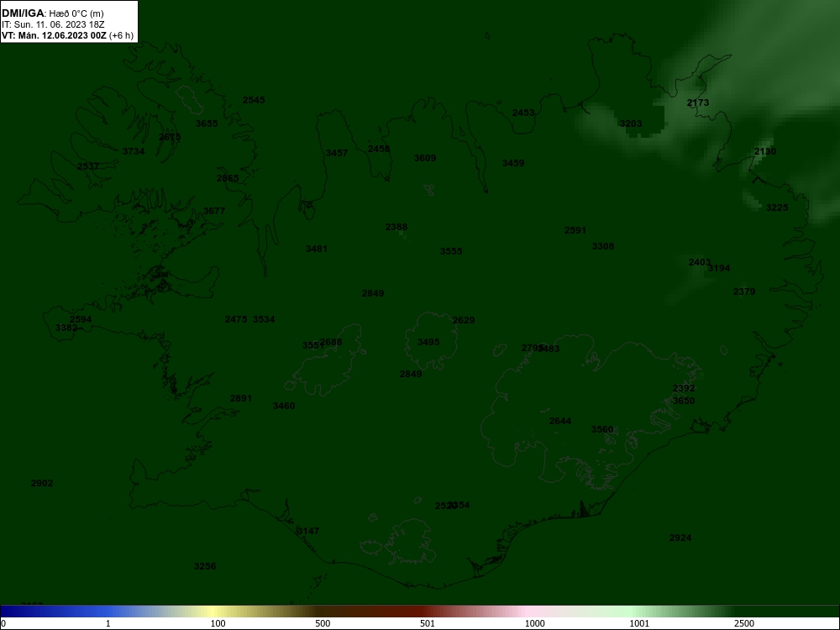The image size is (840, 630).
Task: Click the 3609 height label
Action: (x=425, y=158)
